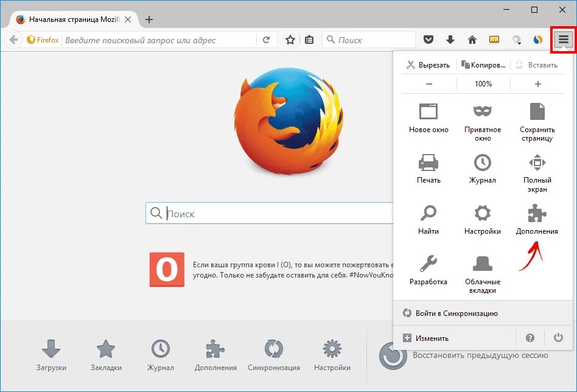Zoom in with the plus button

pos(537,84)
